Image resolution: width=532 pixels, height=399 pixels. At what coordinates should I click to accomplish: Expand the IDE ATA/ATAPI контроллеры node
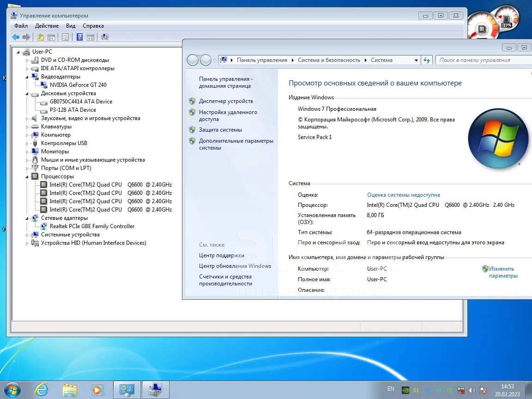pos(27,69)
